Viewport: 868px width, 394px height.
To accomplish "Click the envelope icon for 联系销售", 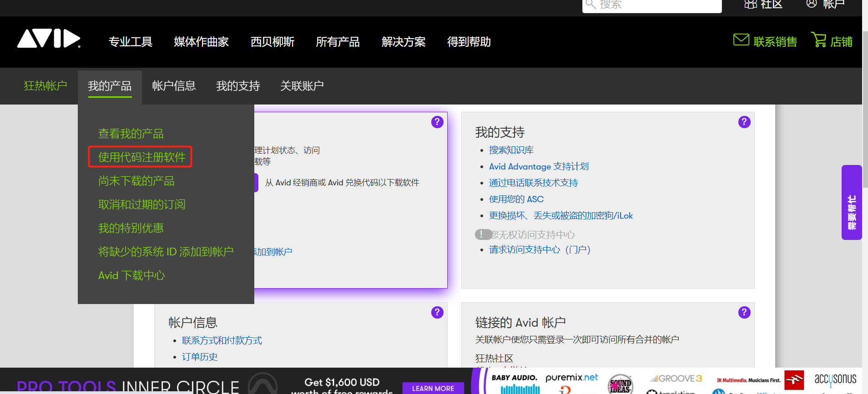I will (741, 40).
